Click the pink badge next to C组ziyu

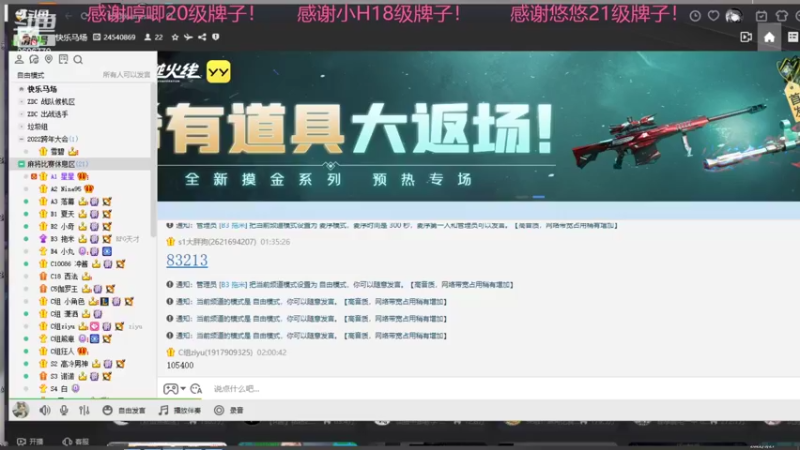95,327
